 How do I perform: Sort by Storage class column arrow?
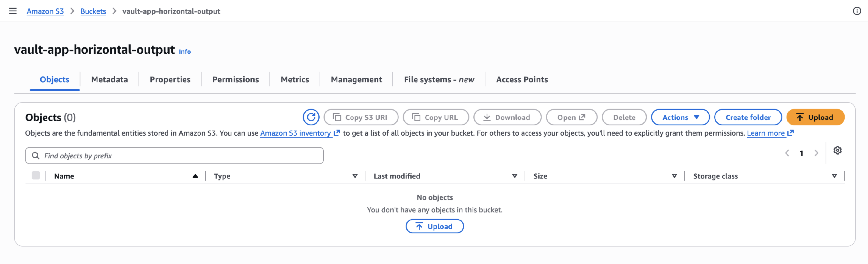(x=834, y=176)
